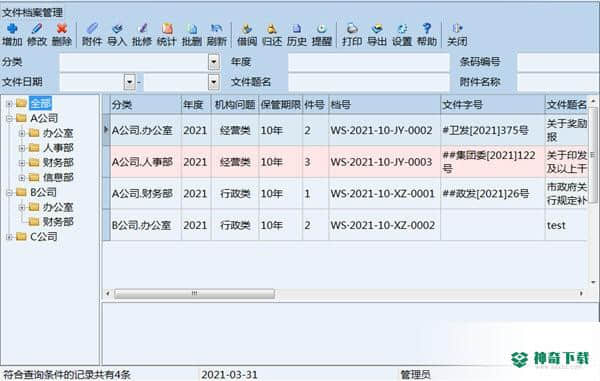
Task: Select the 批修 (Batch edit) icon
Action: [142, 28]
